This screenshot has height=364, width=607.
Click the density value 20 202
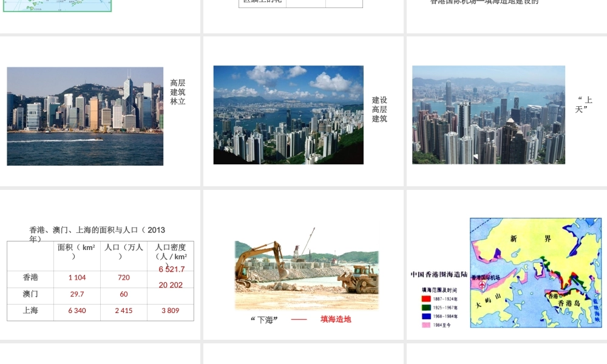171,285
